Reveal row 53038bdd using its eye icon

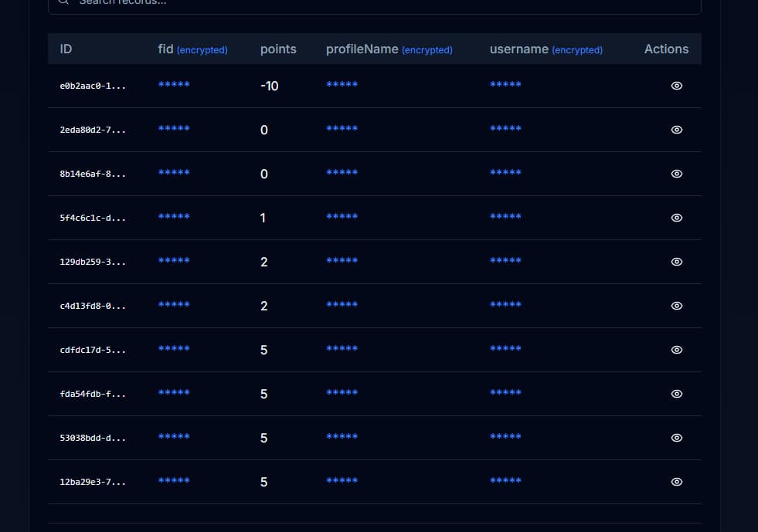pyautogui.click(x=676, y=438)
